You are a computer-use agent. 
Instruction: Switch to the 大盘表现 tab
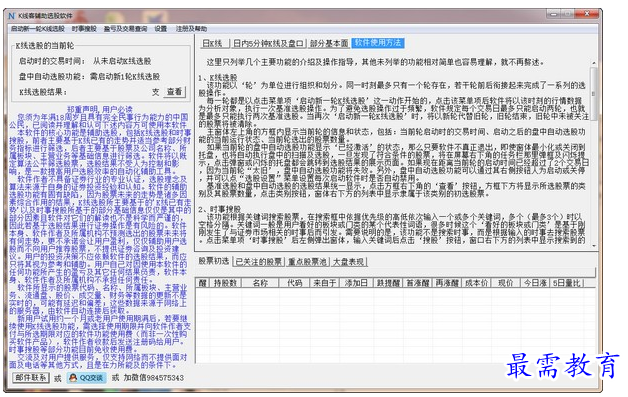[349, 262]
